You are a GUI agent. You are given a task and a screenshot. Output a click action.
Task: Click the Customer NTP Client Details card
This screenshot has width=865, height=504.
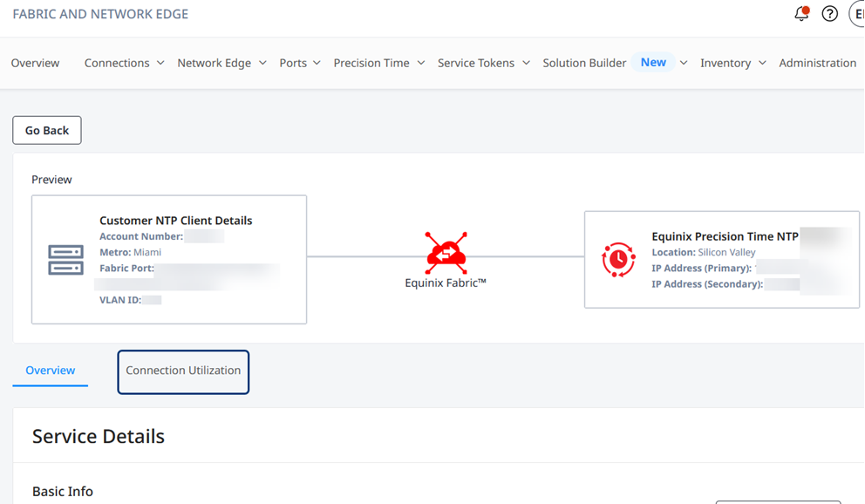point(169,259)
